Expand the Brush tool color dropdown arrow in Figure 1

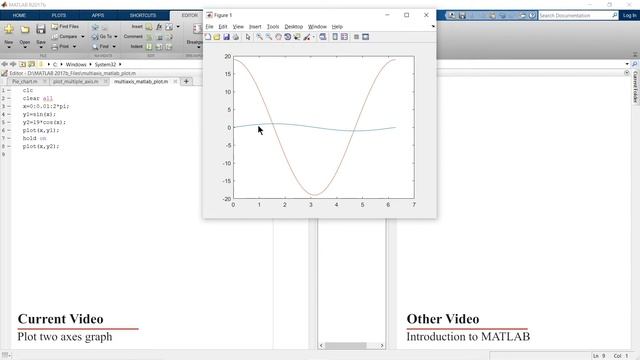point(313,37)
